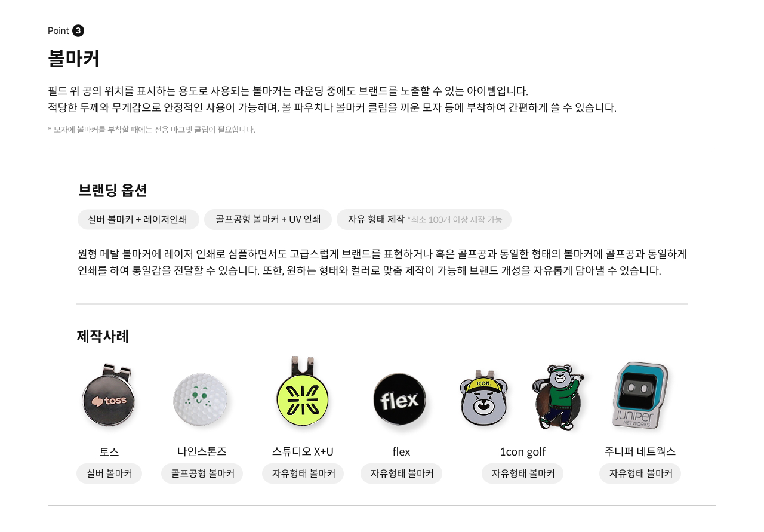Click the 브랜딩 옵션 heading
764x532 pixels.
point(112,190)
